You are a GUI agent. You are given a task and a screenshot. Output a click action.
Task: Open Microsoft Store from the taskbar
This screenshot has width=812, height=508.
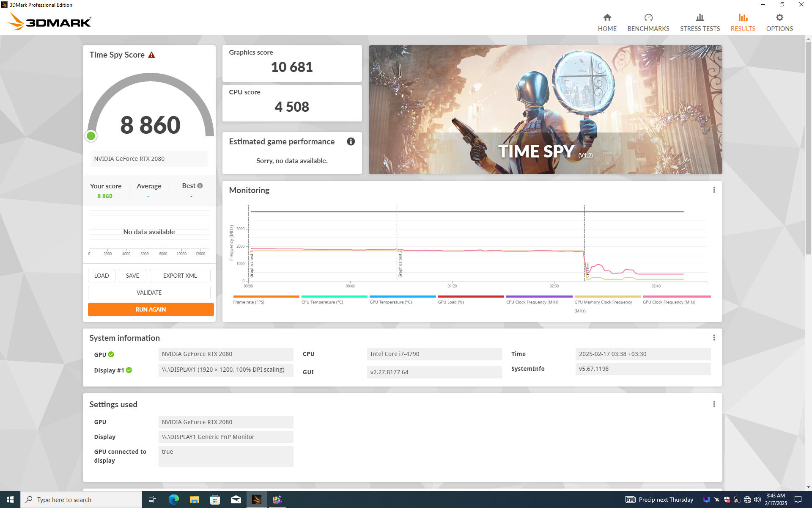coord(215,500)
